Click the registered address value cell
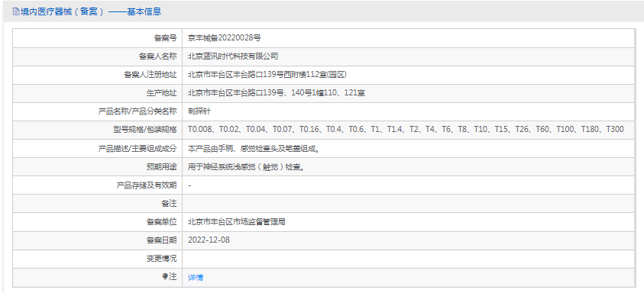This screenshot has height=293, width=644. tap(409, 75)
